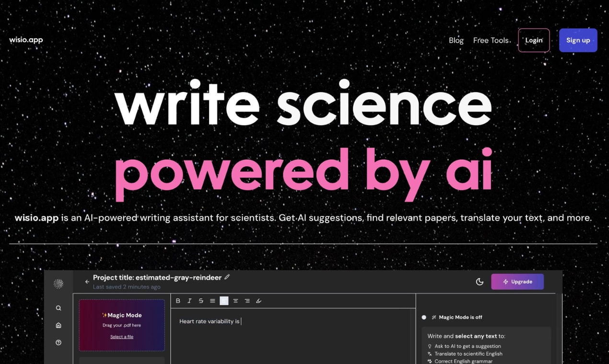Click the Sign up button

578,40
